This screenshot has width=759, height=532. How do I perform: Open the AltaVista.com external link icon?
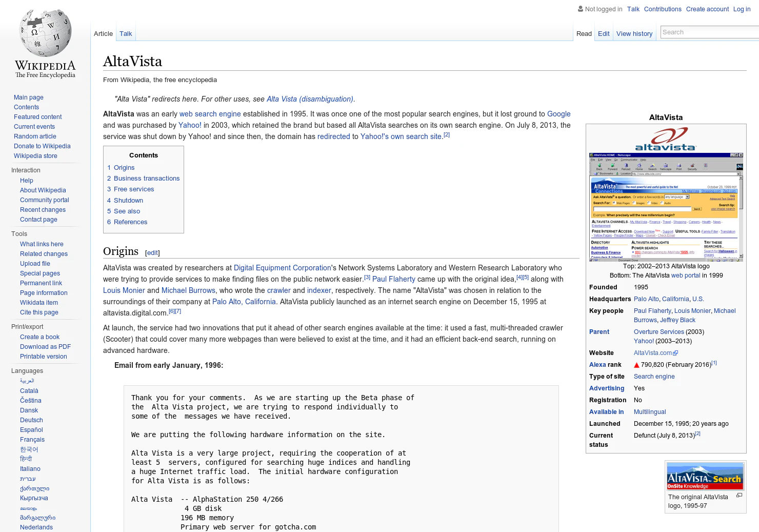click(x=675, y=353)
